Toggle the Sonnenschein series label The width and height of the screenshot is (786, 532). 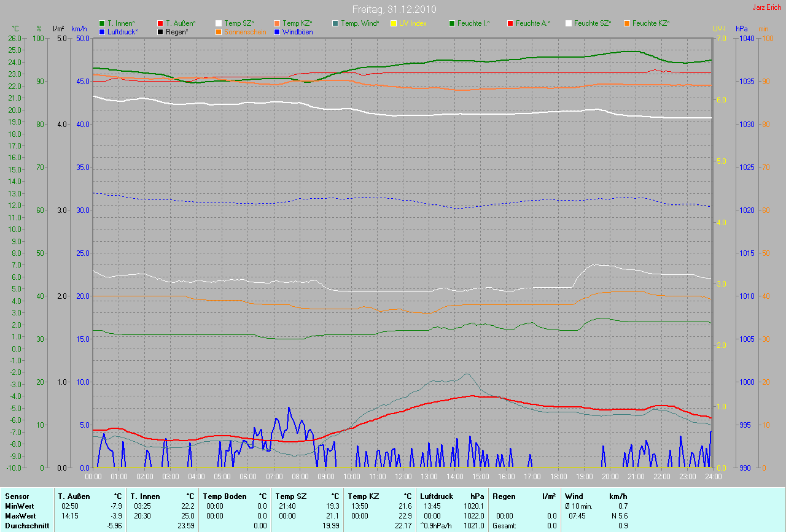pyautogui.click(x=245, y=32)
